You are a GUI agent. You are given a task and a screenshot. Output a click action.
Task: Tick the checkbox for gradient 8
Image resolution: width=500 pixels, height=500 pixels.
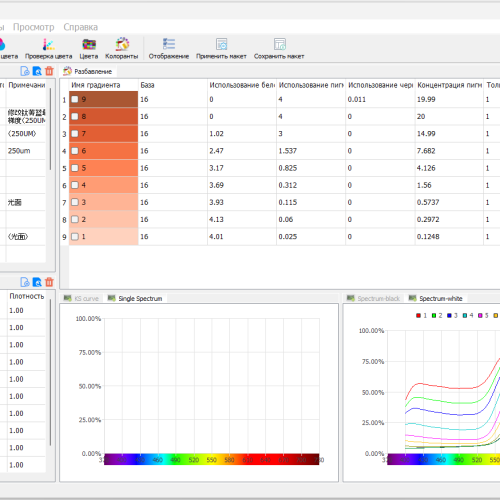(x=75, y=116)
